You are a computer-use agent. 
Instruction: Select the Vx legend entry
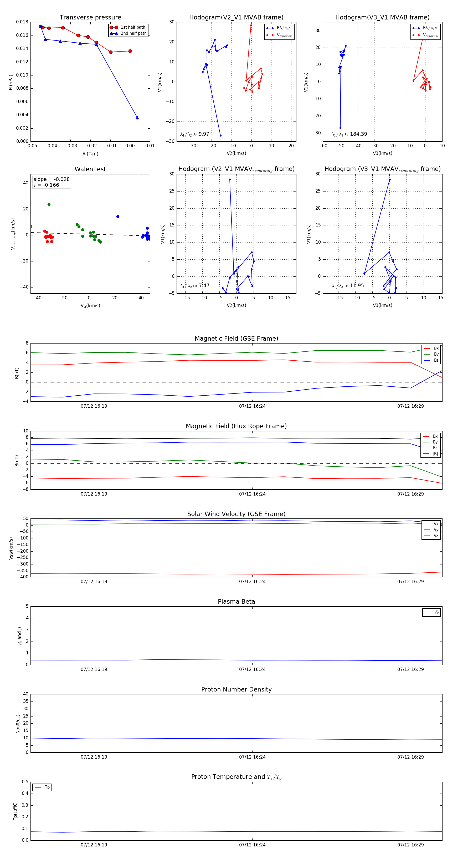431,524
